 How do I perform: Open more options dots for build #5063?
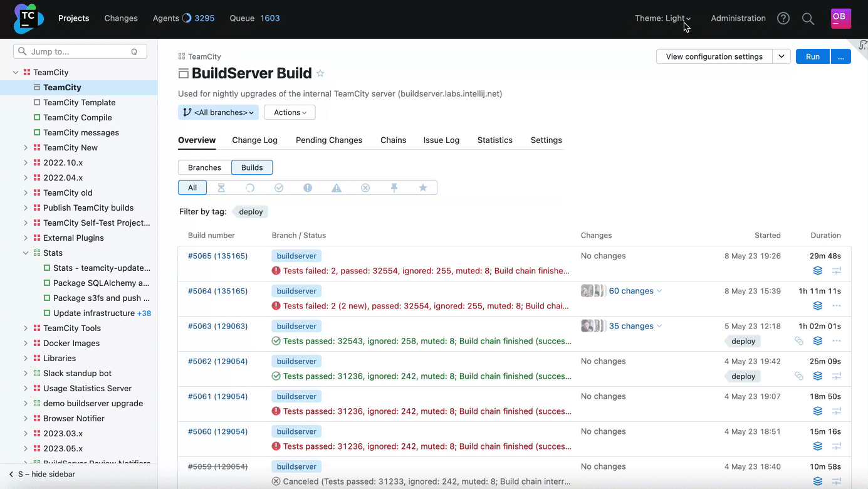click(x=837, y=341)
